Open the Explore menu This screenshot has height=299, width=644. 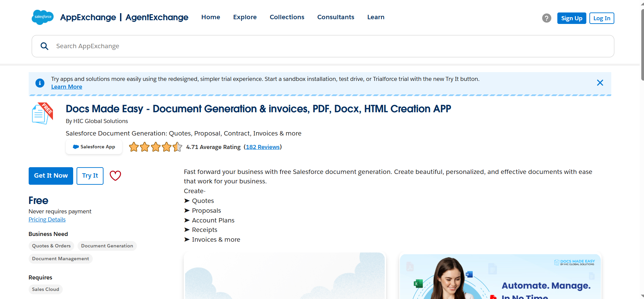point(245,17)
